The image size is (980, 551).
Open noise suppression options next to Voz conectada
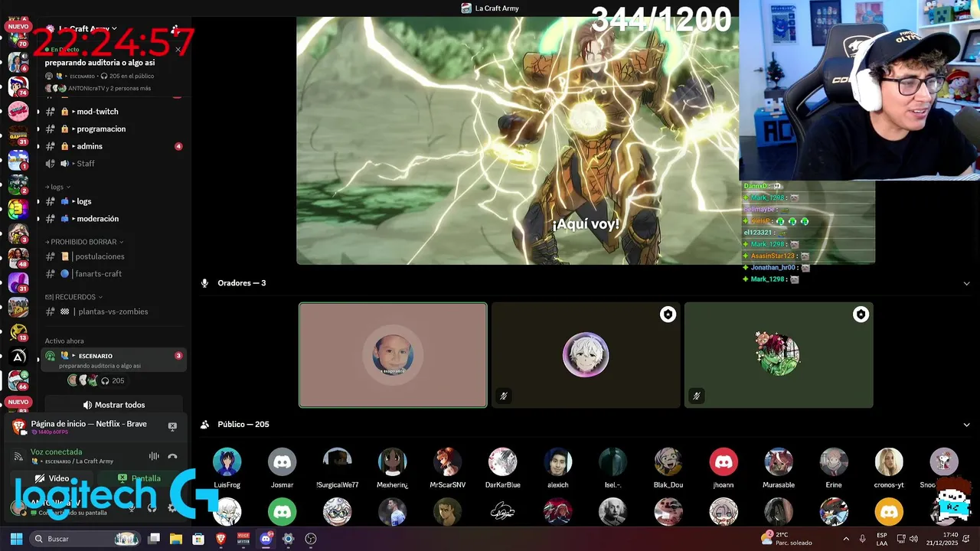coord(154,456)
